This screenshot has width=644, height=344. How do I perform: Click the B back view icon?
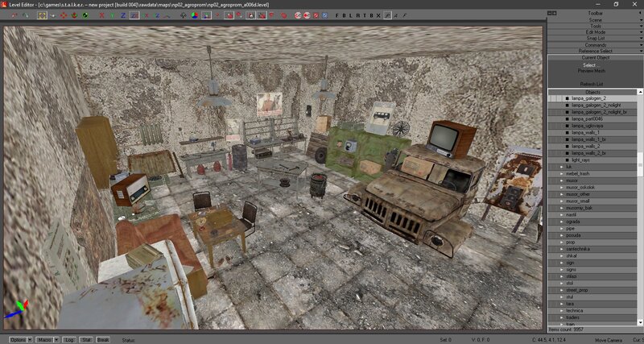click(x=344, y=15)
